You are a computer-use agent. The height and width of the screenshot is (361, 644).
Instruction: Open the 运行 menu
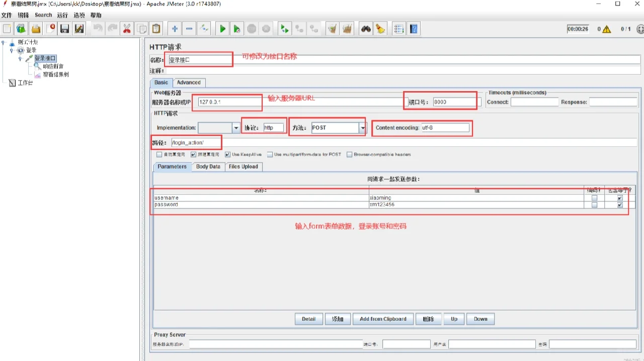point(62,15)
